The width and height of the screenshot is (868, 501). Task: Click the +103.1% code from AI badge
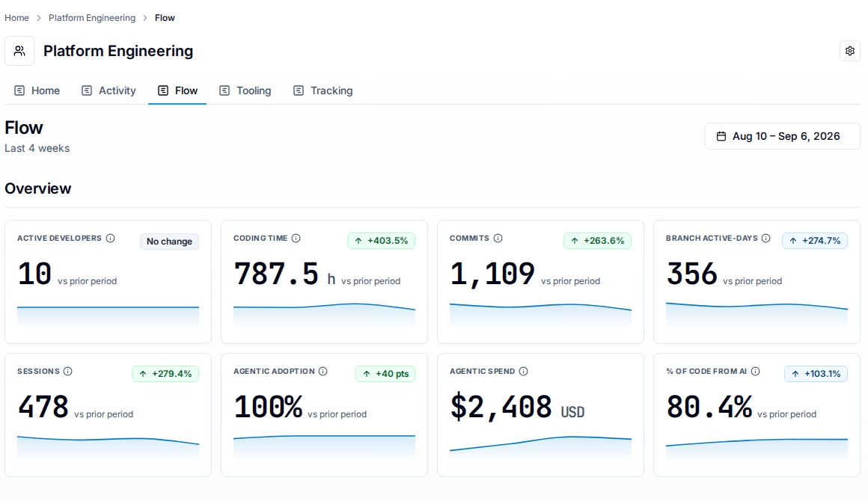coord(816,374)
